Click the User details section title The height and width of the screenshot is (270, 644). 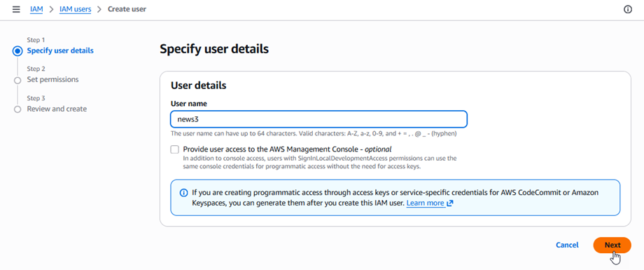[198, 86]
